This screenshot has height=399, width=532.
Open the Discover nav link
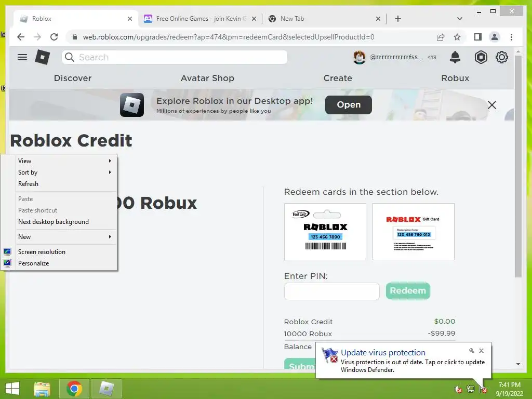pos(73,78)
